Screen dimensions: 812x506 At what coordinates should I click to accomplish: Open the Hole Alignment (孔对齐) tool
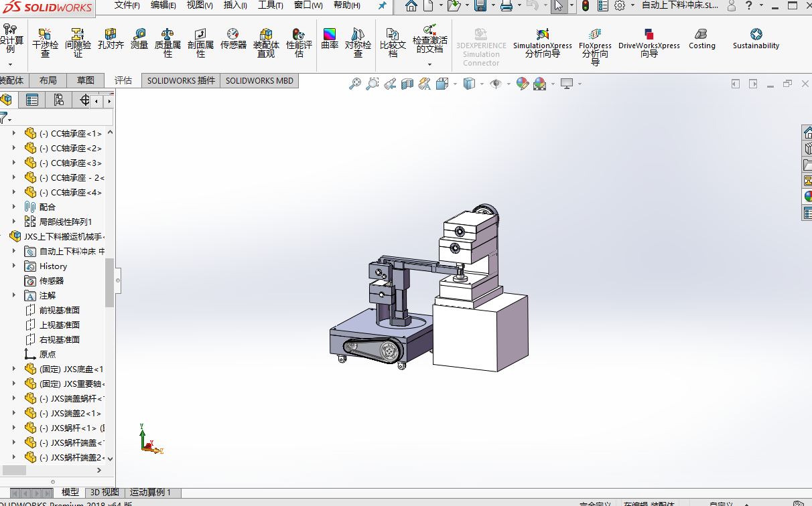tap(111, 39)
